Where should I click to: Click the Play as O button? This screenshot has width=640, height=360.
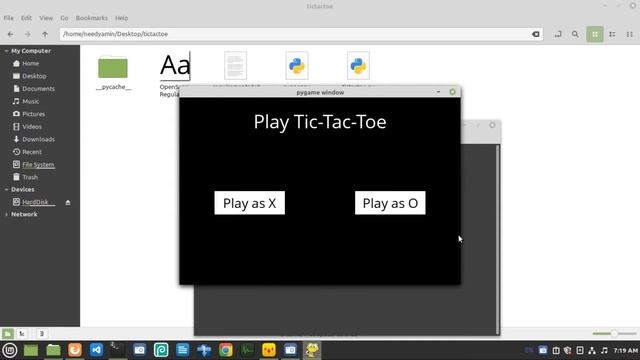(390, 203)
